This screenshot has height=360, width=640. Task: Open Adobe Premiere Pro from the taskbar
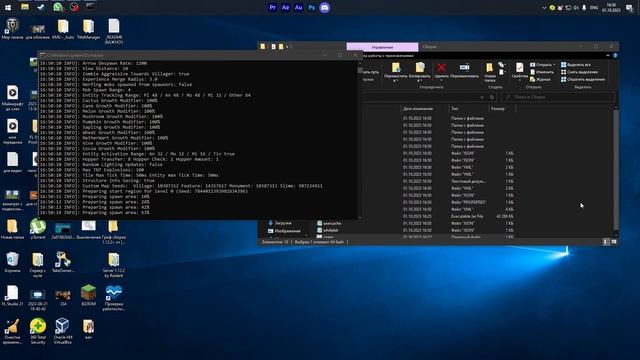[x=272, y=7]
